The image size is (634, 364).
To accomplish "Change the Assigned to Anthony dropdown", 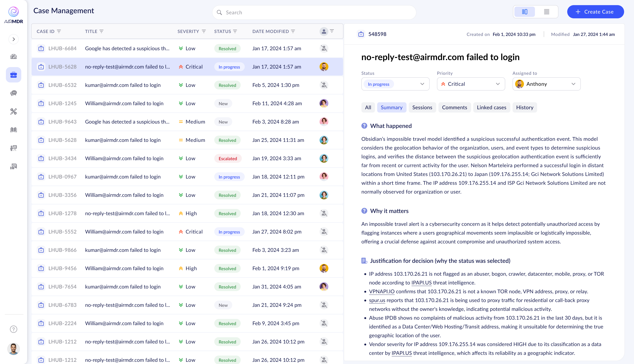I will (546, 84).
